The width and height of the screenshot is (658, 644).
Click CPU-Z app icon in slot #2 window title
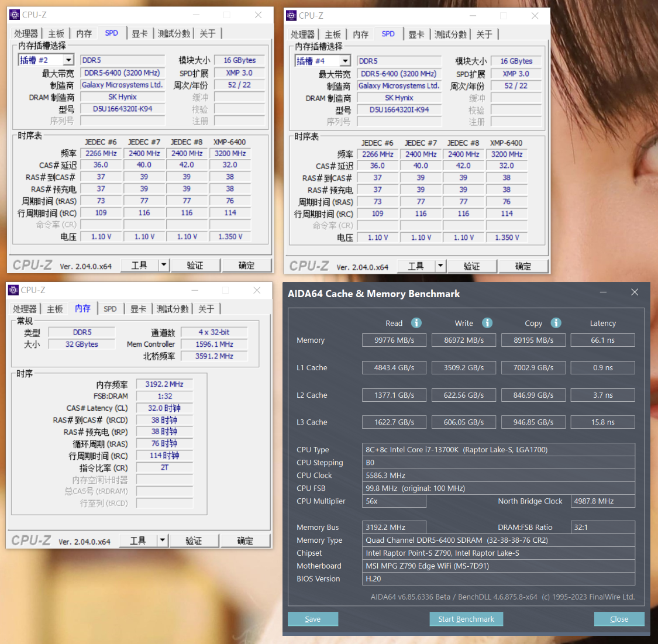[x=15, y=15]
